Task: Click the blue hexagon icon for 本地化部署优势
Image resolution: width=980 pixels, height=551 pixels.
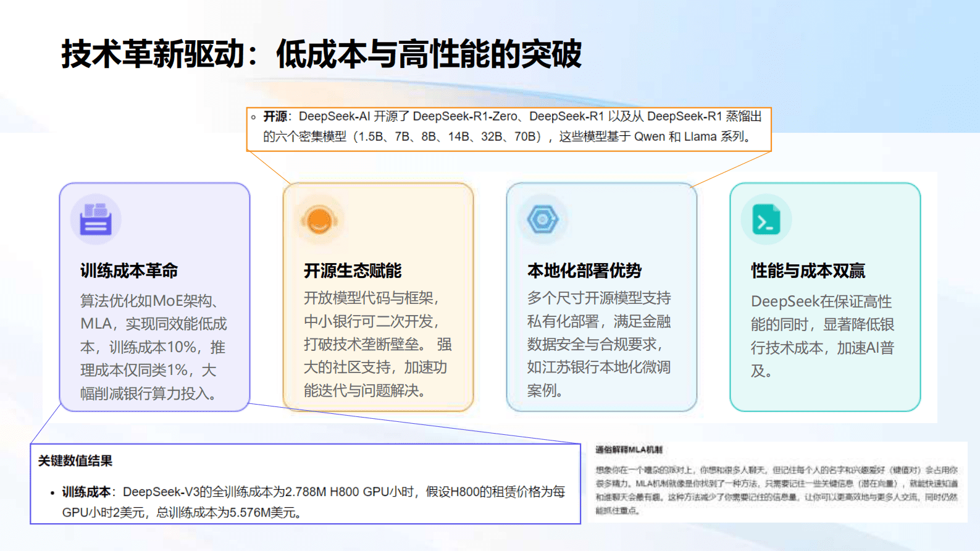Action: pos(543,219)
